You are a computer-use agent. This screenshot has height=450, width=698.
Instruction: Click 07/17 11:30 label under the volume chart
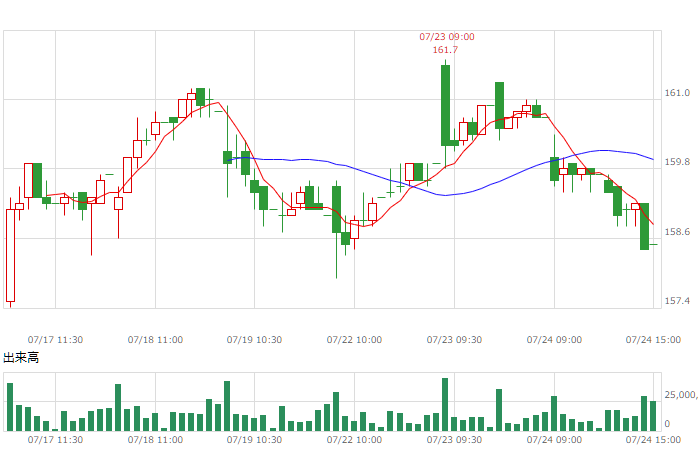click(x=55, y=440)
